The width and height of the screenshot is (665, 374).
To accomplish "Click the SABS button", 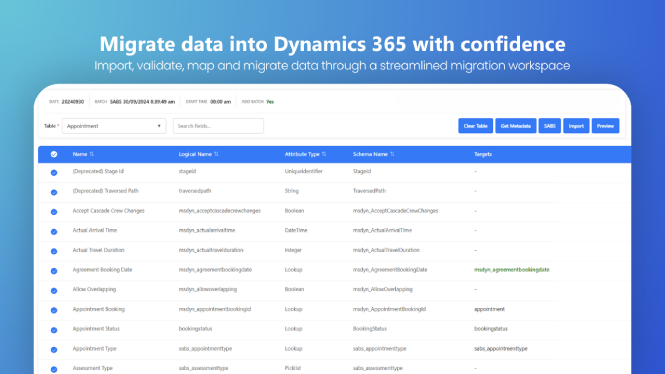I will click(550, 126).
